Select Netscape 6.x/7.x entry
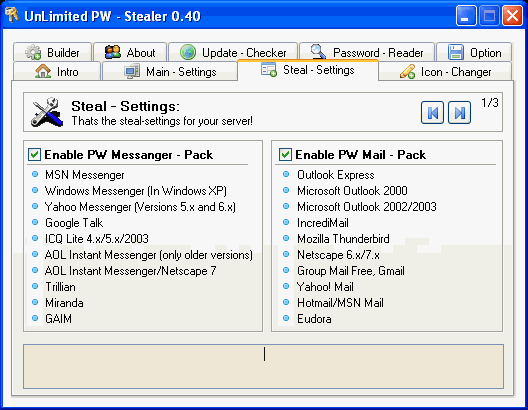Viewport: 528px width, 410px height. pos(338,255)
